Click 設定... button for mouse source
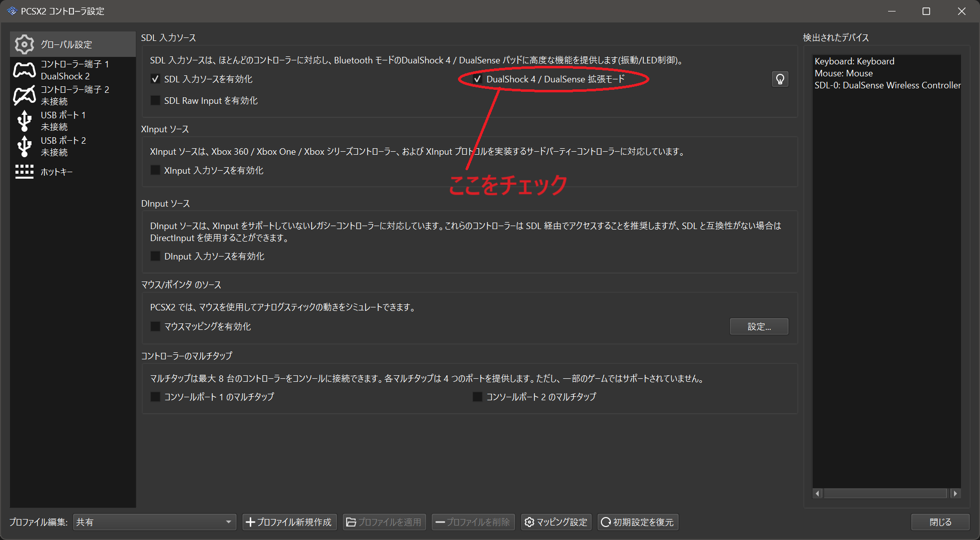 (759, 326)
